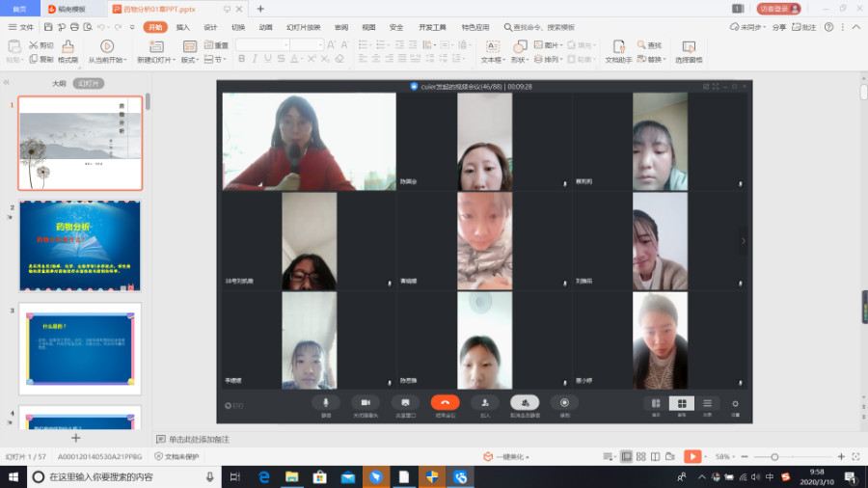The image size is (868, 488).
Task: Turn off the camera in the meeting
Action: tap(365, 403)
